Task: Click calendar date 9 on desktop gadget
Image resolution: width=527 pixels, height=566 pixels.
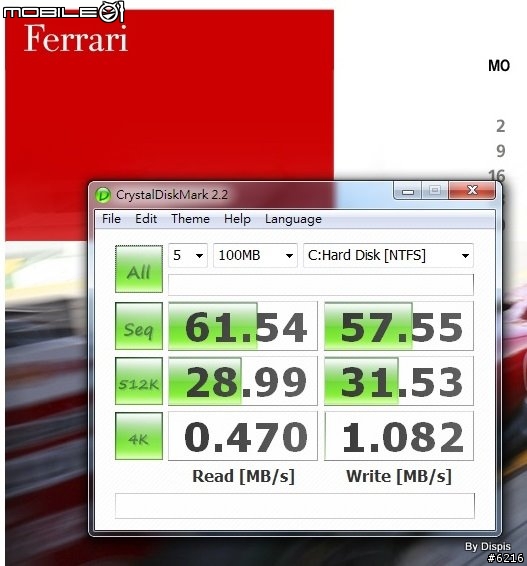Action: 500,151
